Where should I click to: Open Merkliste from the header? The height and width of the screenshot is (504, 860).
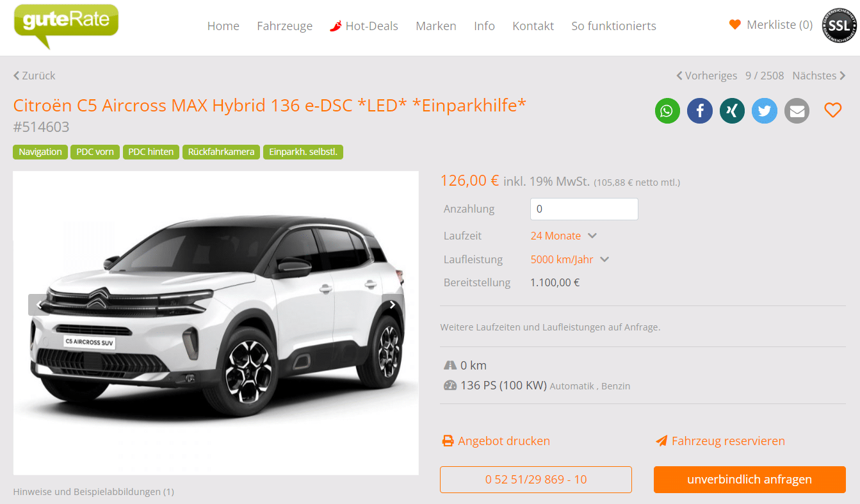(771, 25)
